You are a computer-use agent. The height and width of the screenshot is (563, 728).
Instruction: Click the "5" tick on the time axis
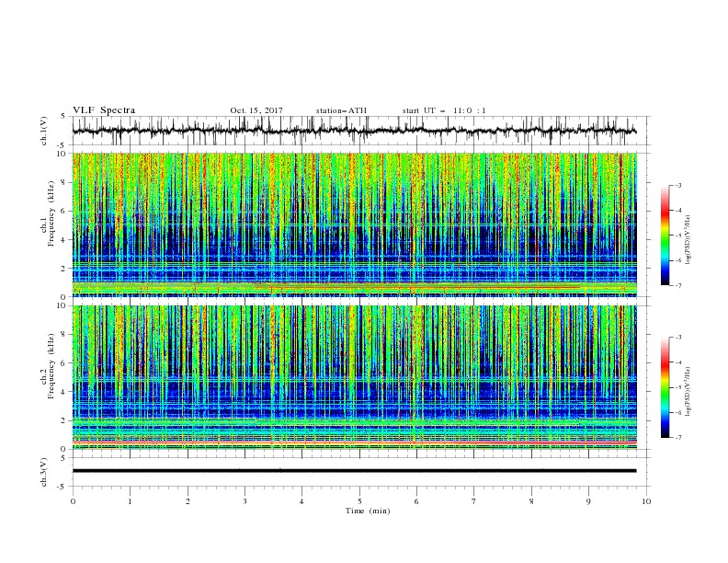coord(359,501)
